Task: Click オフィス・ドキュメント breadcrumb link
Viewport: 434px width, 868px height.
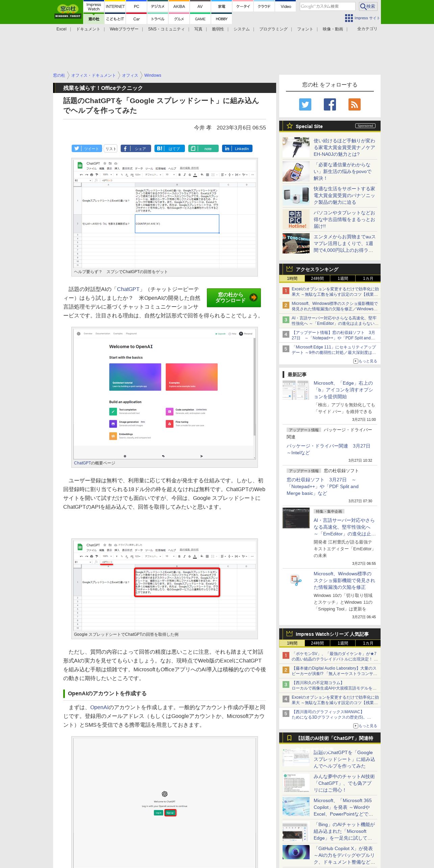Action: pyautogui.click(x=93, y=75)
